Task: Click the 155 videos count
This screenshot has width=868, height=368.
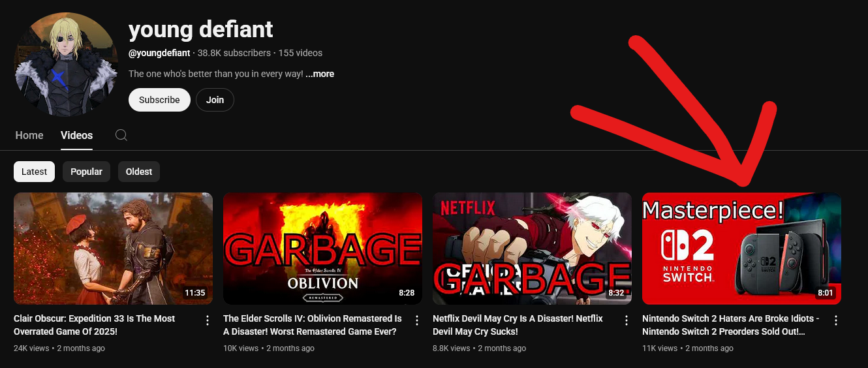Action: [x=300, y=53]
